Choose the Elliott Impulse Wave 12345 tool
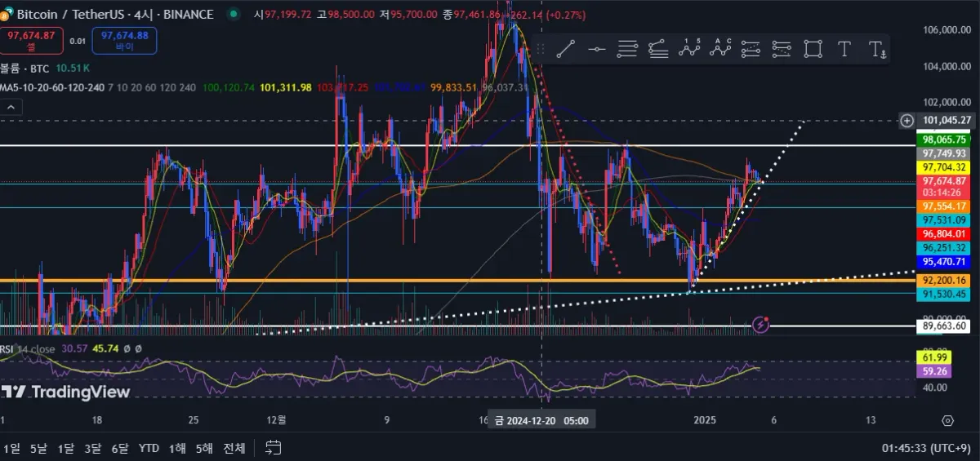 pos(690,50)
